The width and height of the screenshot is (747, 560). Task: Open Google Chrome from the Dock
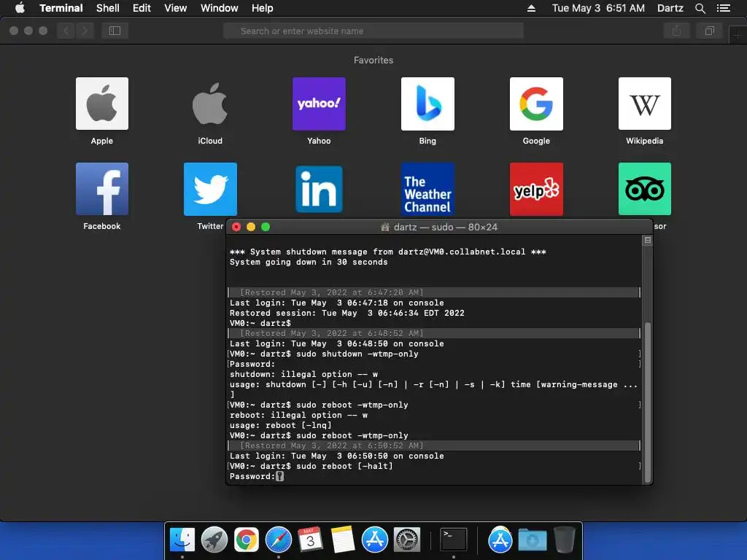point(247,540)
